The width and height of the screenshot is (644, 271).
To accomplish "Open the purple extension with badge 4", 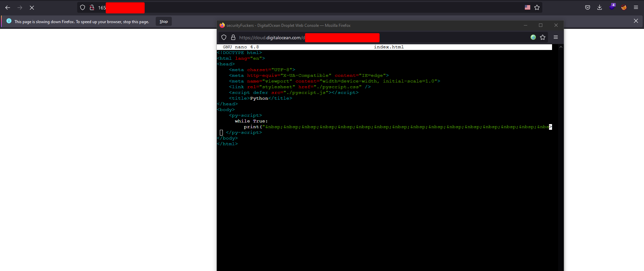I will pyautogui.click(x=612, y=7).
